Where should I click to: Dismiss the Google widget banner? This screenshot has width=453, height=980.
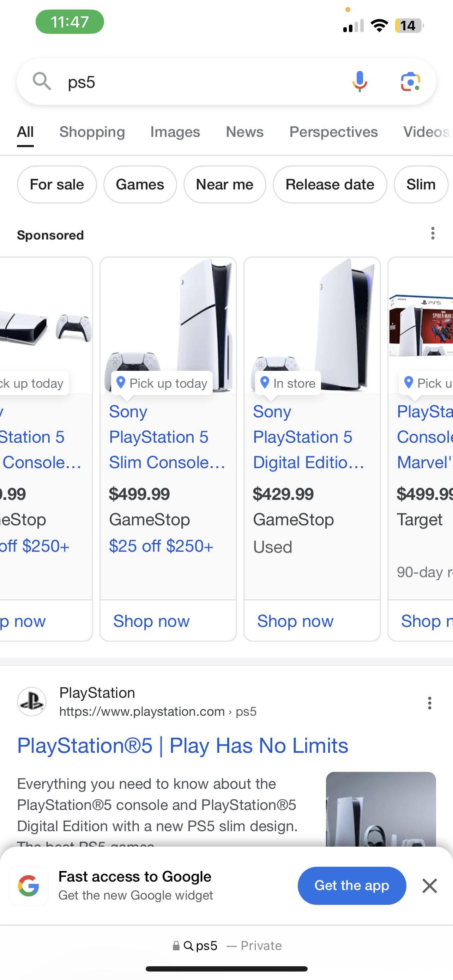click(429, 886)
